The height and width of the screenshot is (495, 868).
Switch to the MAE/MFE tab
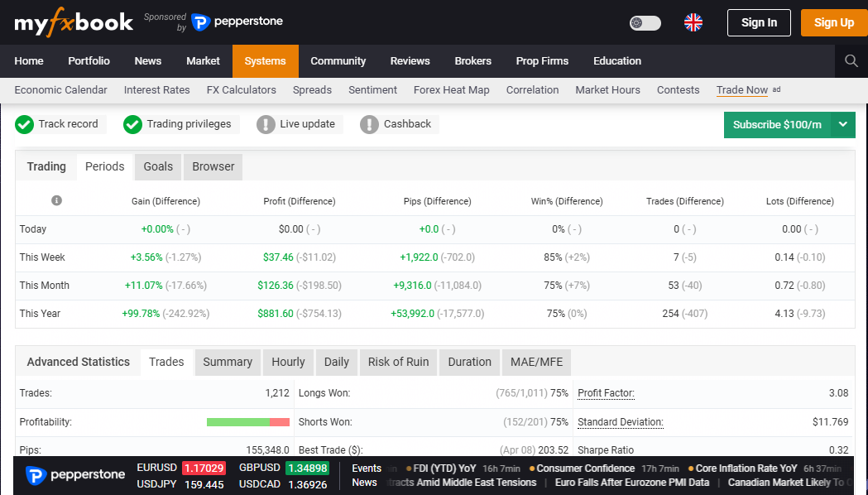click(x=536, y=362)
